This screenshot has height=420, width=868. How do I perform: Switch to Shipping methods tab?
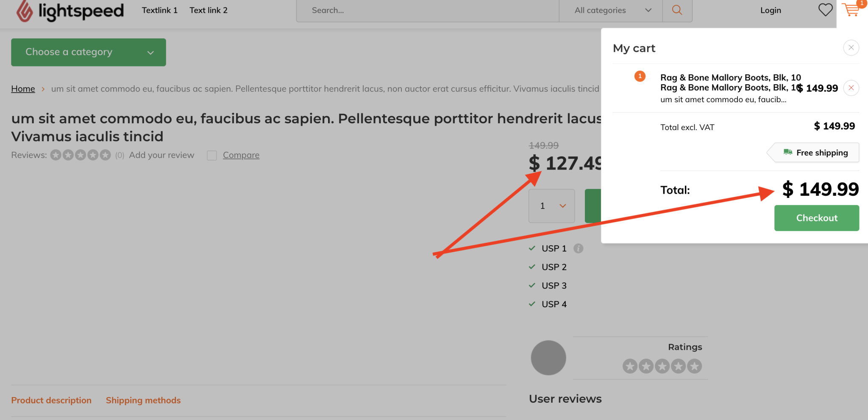(143, 400)
